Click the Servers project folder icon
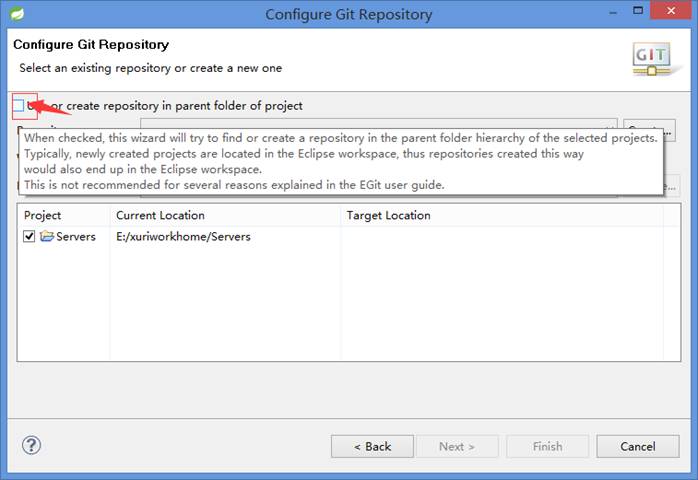The image size is (698, 480). 47,236
